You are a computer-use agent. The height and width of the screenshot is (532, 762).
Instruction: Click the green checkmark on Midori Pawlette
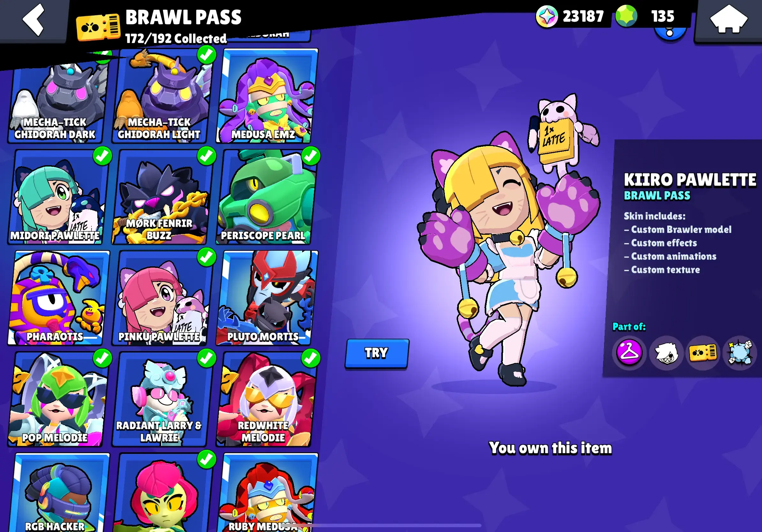pos(102,156)
